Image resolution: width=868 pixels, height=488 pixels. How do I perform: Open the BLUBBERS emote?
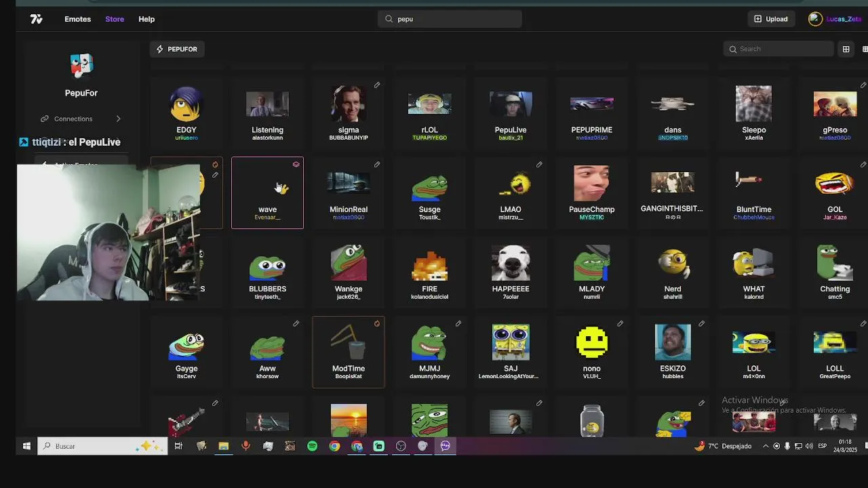(267, 272)
